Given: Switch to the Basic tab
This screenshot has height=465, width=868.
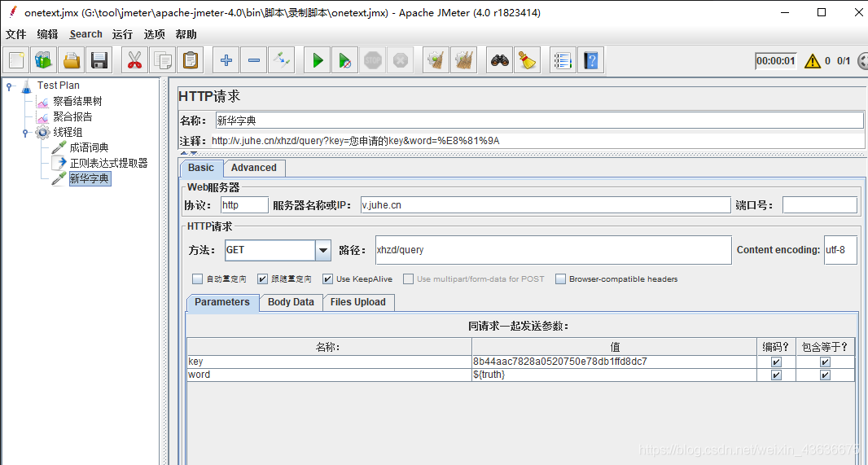Looking at the screenshot, I should 201,168.
